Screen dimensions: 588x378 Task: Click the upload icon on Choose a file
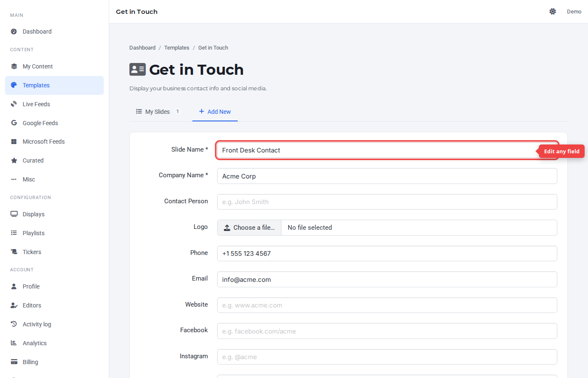227,228
